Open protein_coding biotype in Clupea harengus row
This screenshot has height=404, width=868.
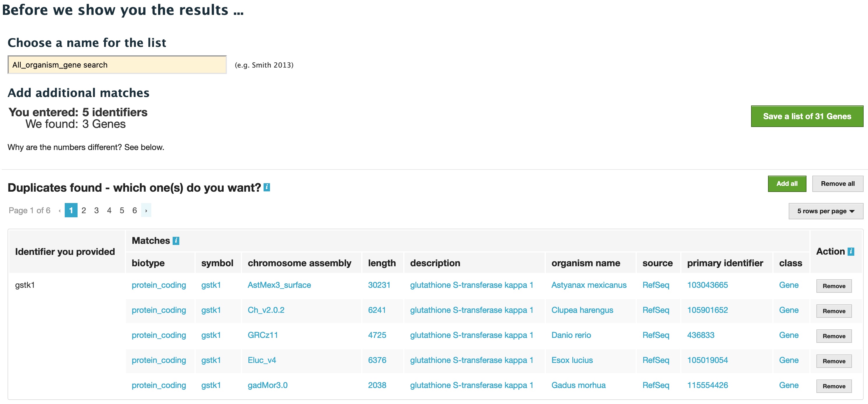[x=159, y=310]
